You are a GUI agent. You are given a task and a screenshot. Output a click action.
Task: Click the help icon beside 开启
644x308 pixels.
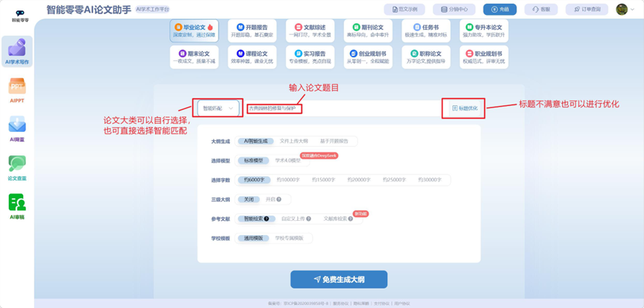[279, 200]
